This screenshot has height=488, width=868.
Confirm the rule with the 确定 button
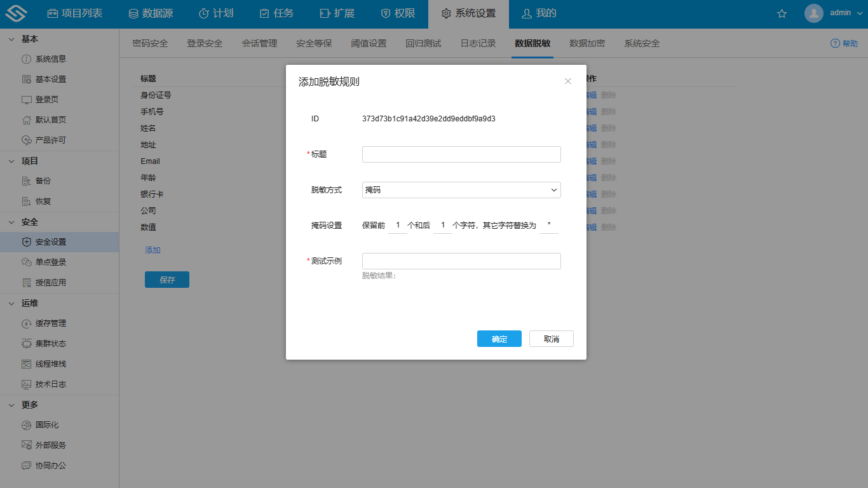(499, 338)
